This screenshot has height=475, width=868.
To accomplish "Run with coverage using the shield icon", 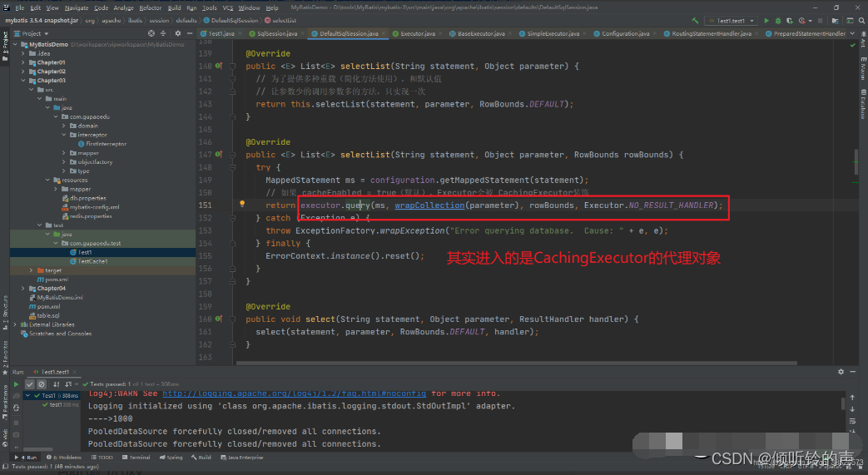I will point(790,21).
